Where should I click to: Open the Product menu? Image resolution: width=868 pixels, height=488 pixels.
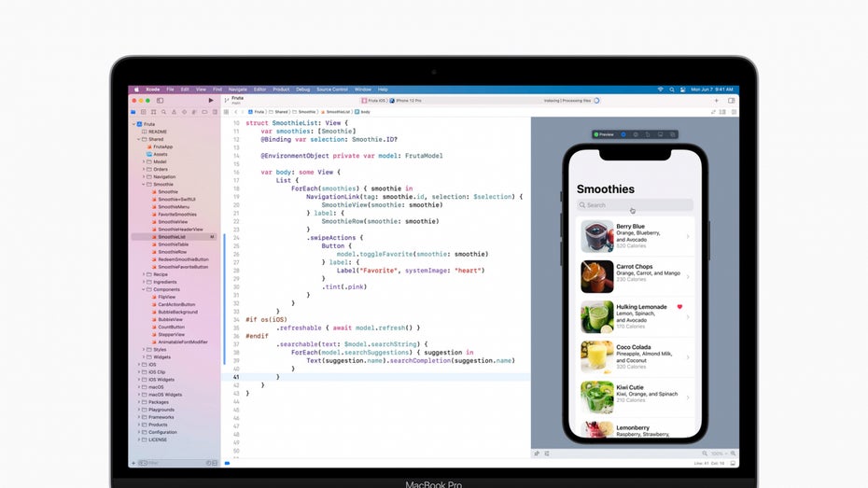click(279, 90)
